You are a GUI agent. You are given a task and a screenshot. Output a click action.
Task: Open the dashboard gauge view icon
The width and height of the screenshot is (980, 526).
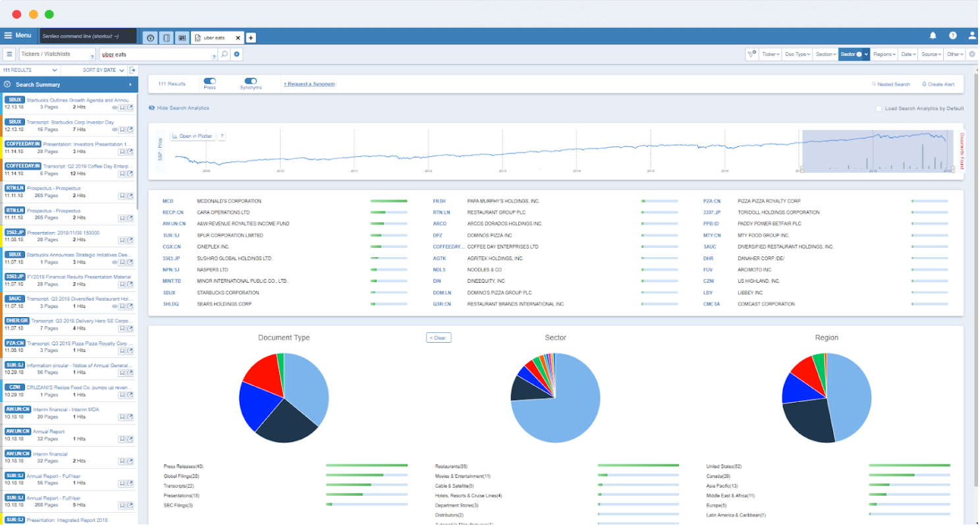(x=150, y=38)
